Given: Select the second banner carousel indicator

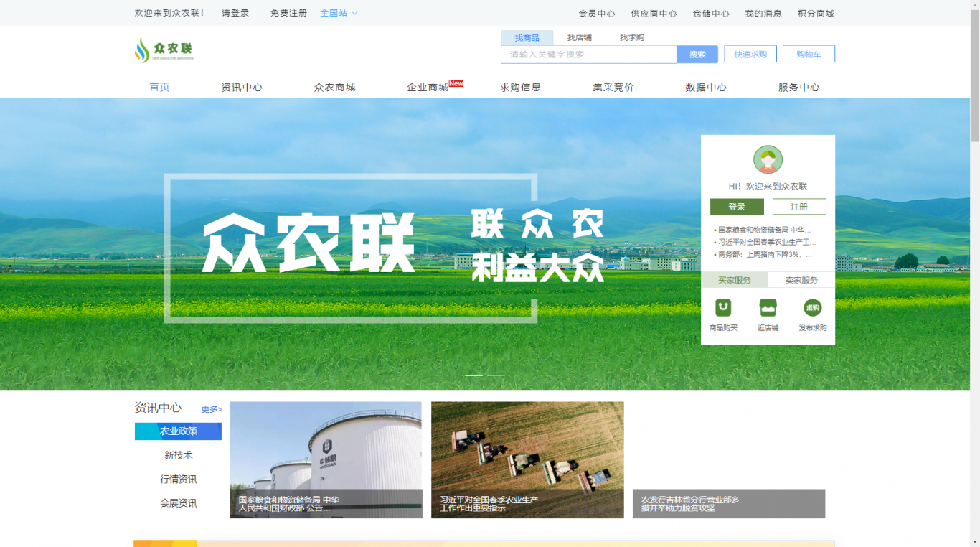Looking at the screenshot, I should (496, 375).
